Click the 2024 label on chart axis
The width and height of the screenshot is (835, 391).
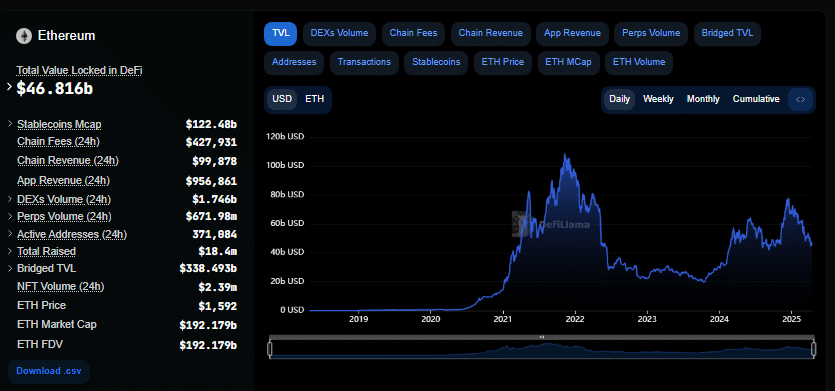[x=719, y=320]
